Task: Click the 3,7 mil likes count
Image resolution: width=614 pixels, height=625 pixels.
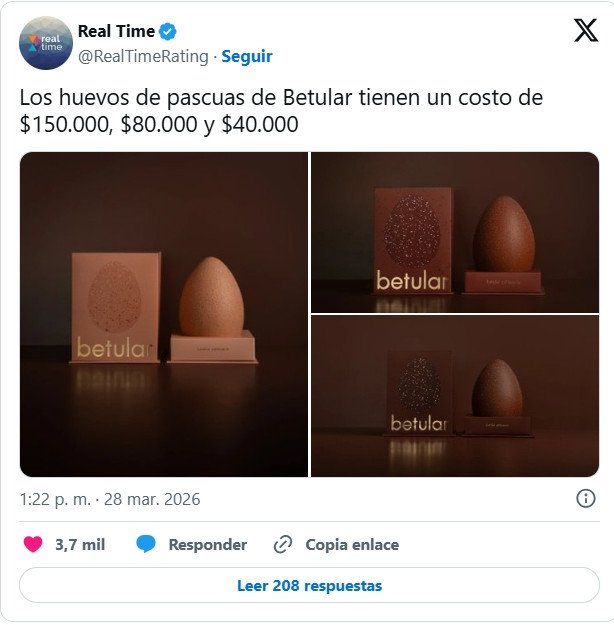Action: [80, 544]
